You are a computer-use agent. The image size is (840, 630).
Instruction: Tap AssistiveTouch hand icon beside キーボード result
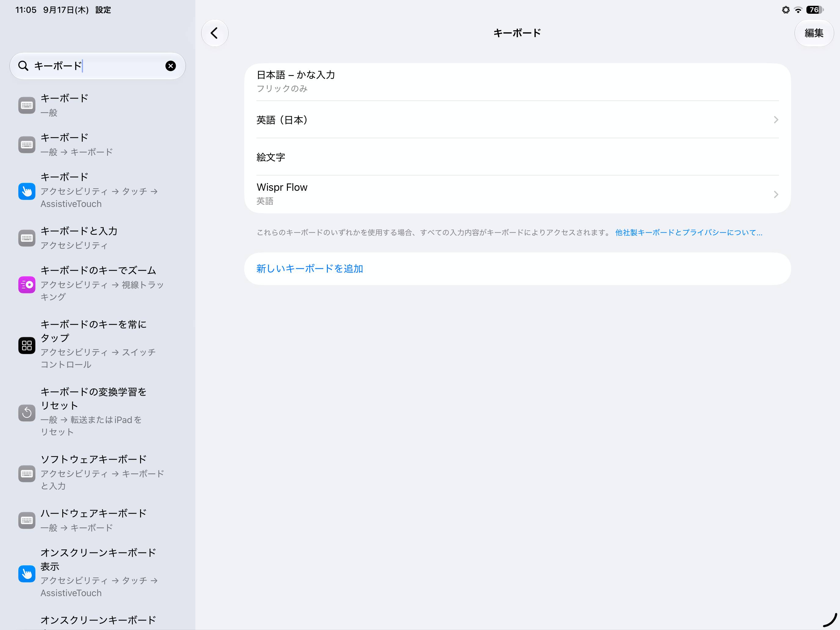(27, 191)
